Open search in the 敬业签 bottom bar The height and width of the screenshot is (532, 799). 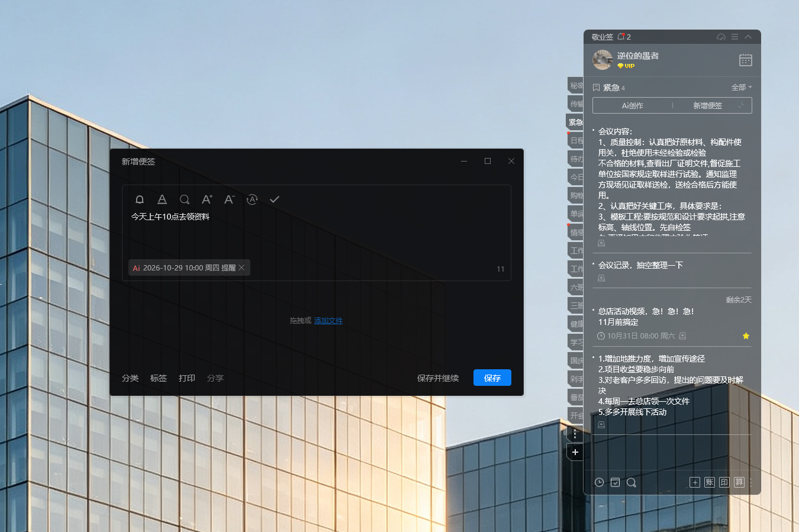632,482
